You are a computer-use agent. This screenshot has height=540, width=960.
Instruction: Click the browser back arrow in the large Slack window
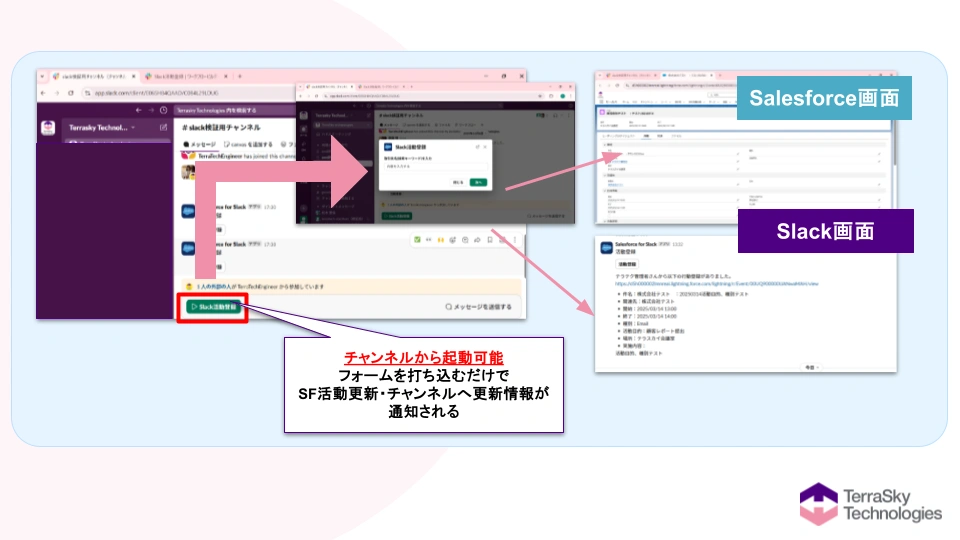point(43,93)
